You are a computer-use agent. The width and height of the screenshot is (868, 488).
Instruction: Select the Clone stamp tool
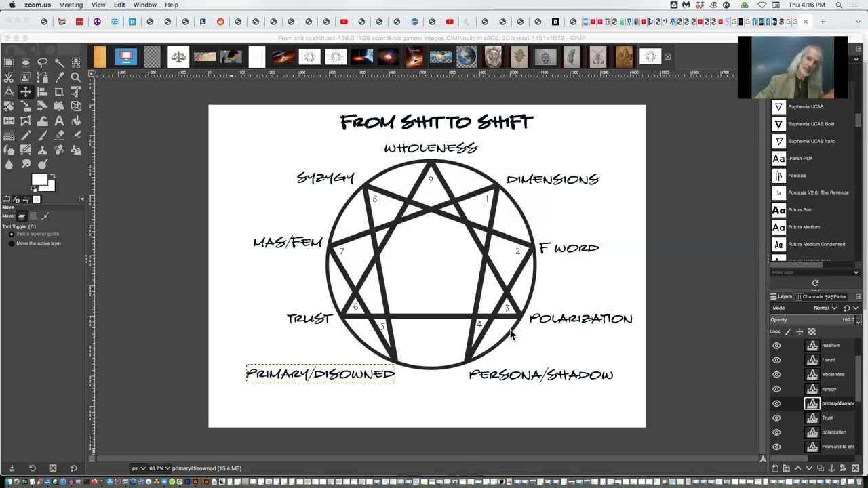[x=42, y=149]
